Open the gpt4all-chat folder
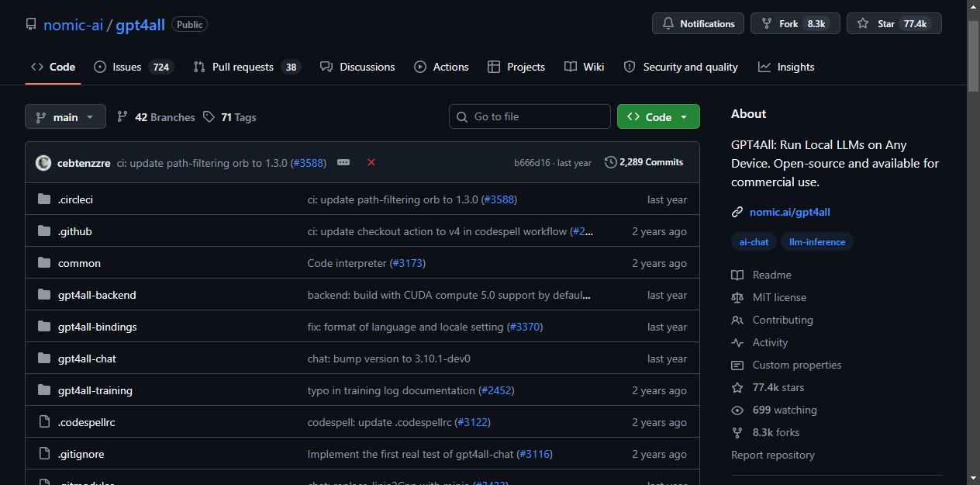 [x=87, y=359]
